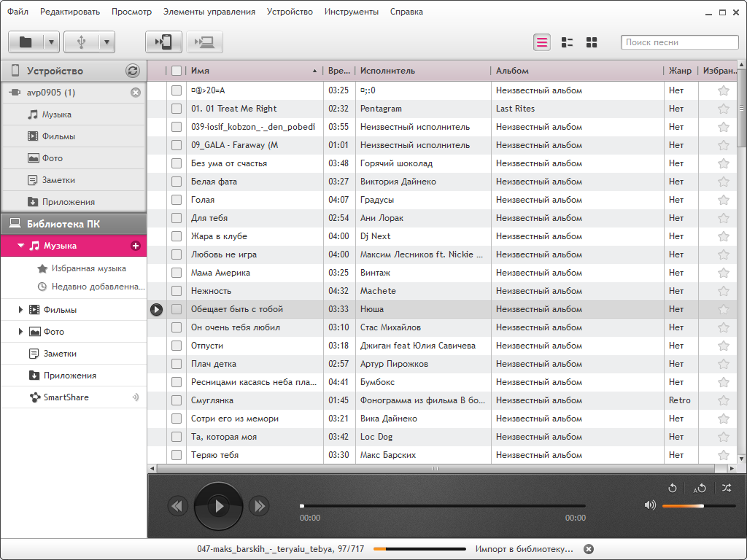The image size is (747, 560).
Task: Open the Редактировать menu
Action: (70, 12)
